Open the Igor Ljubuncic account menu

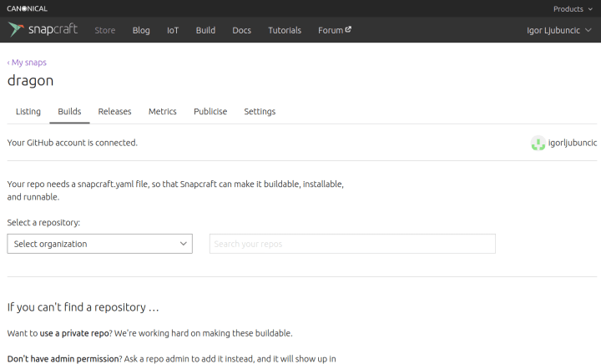coord(558,30)
